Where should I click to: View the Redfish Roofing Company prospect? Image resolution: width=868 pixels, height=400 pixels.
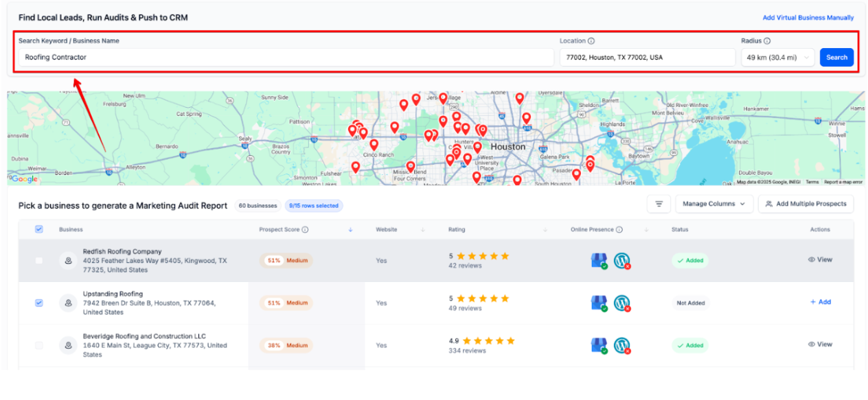820,260
